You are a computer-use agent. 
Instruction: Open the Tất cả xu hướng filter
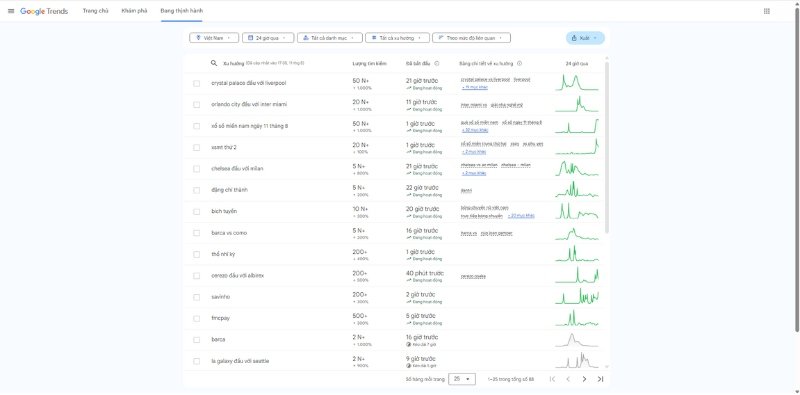coord(397,38)
